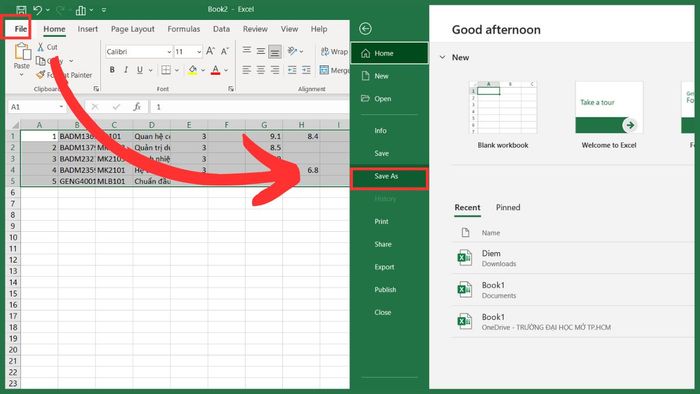Open the Paste options arrow
This screenshot has height=394, width=700.
(x=21, y=75)
